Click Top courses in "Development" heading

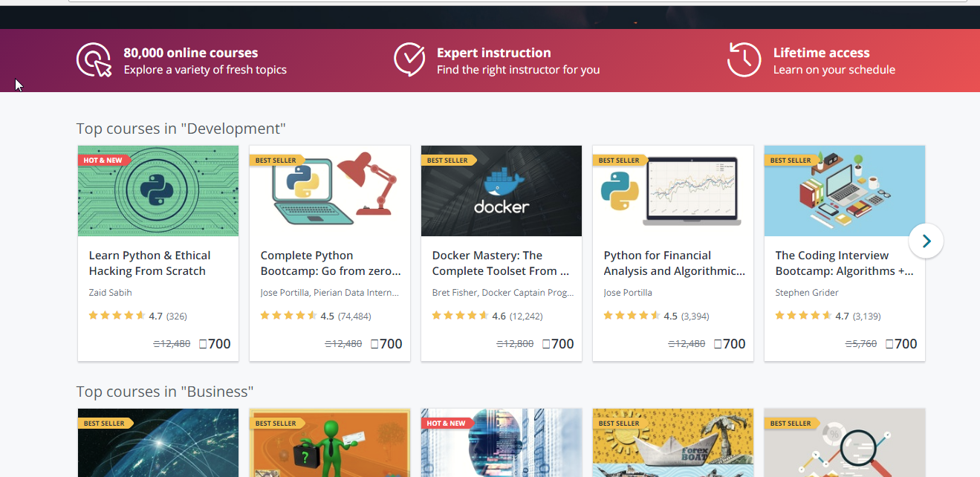tap(181, 129)
